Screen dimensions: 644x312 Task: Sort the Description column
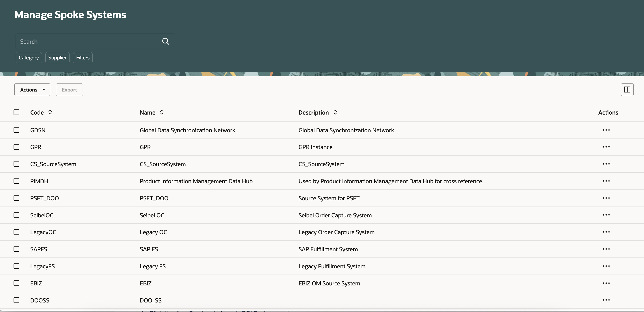pos(335,112)
